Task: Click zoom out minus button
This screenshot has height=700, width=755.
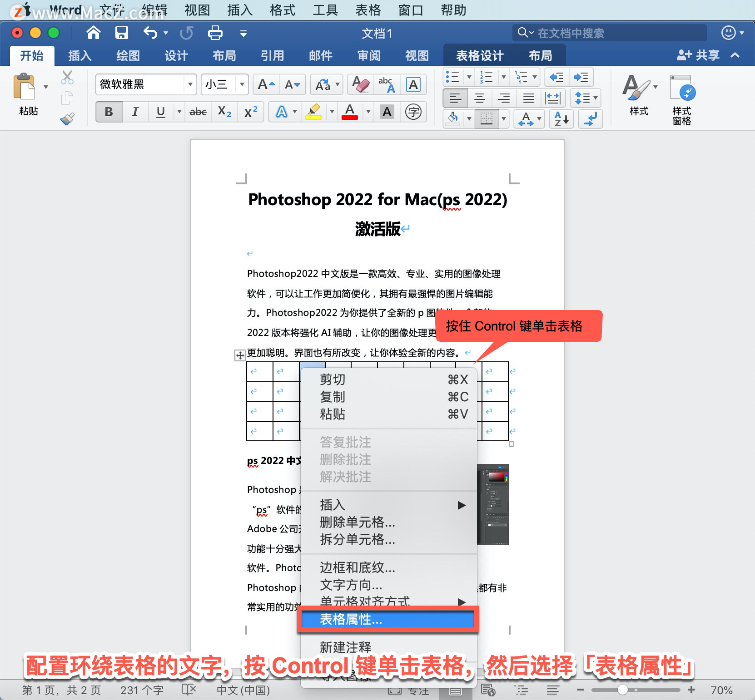Action: tap(580, 690)
